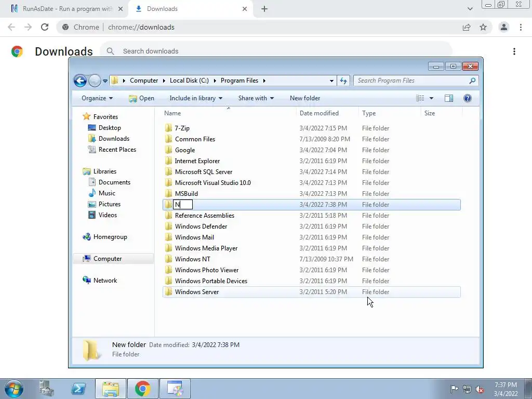Show the preview pane

click(449, 98)
